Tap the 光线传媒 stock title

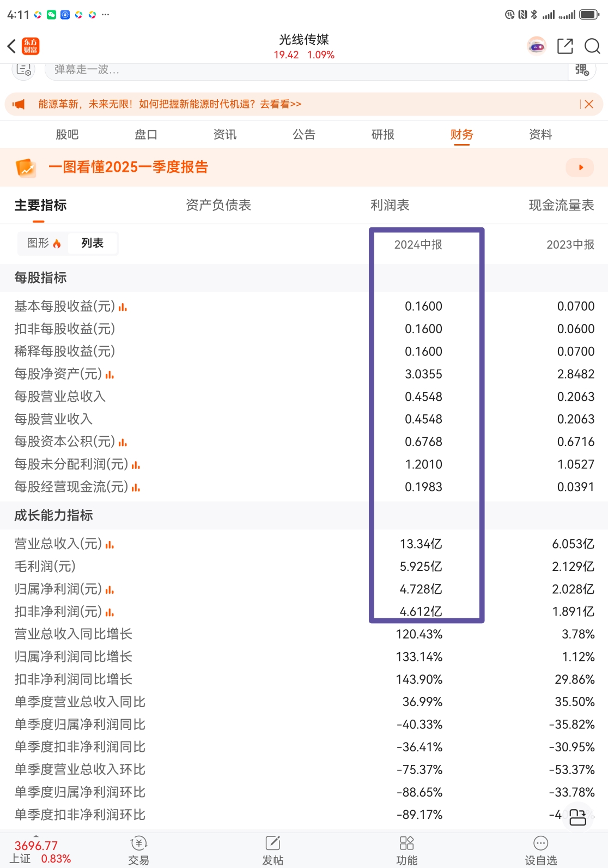point(304,39)
